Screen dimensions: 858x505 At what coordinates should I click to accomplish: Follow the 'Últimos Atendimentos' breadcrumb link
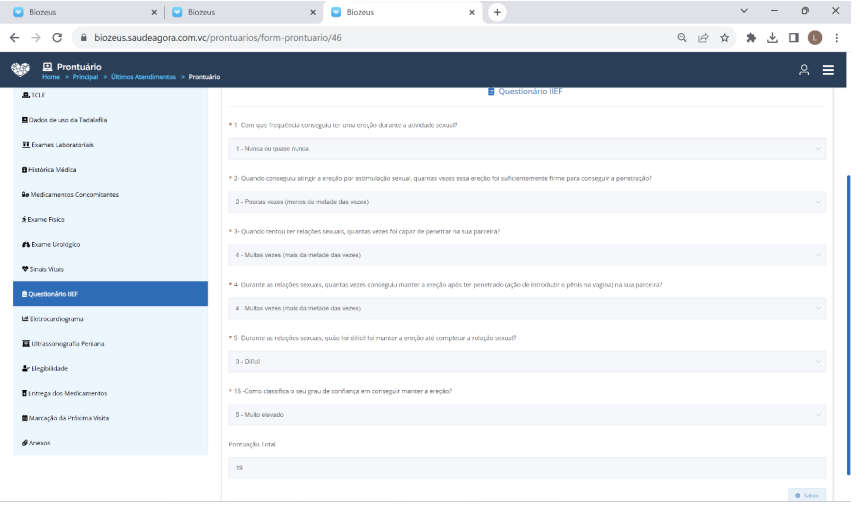142,77
